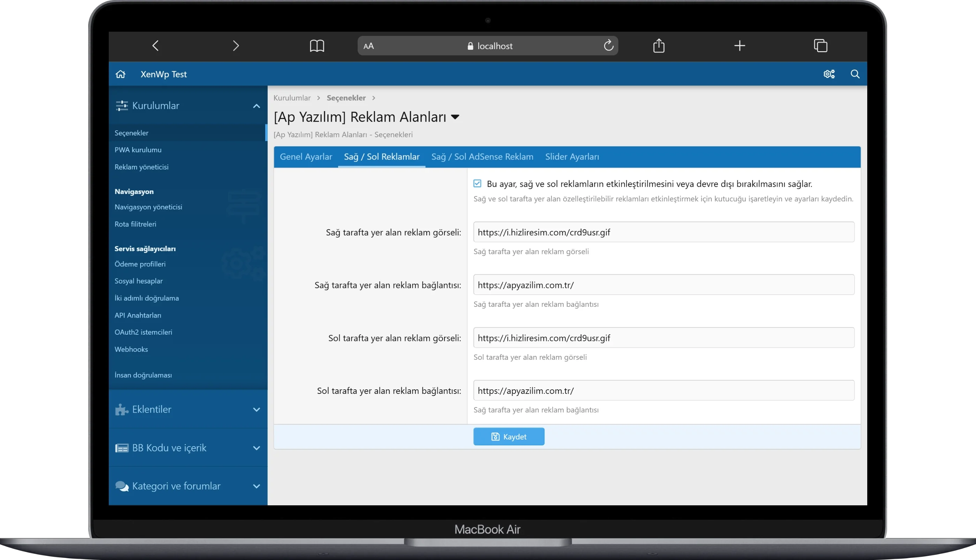Open a new tab with the plus icon
Image resolution: width=976 pixels, height=560 pixels.
(739, 46)
